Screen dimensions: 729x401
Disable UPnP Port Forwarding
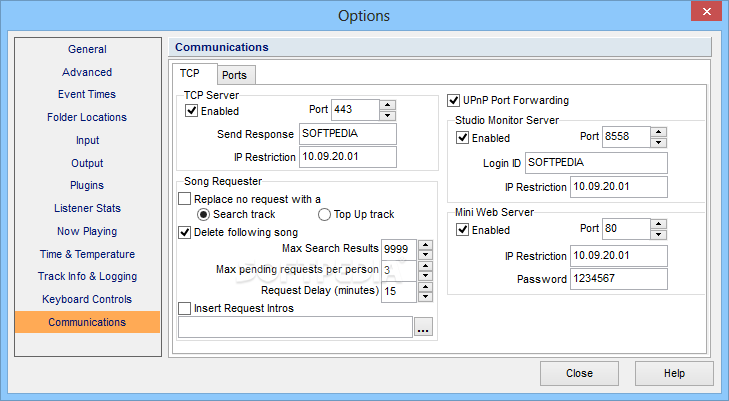pos(453,100)
